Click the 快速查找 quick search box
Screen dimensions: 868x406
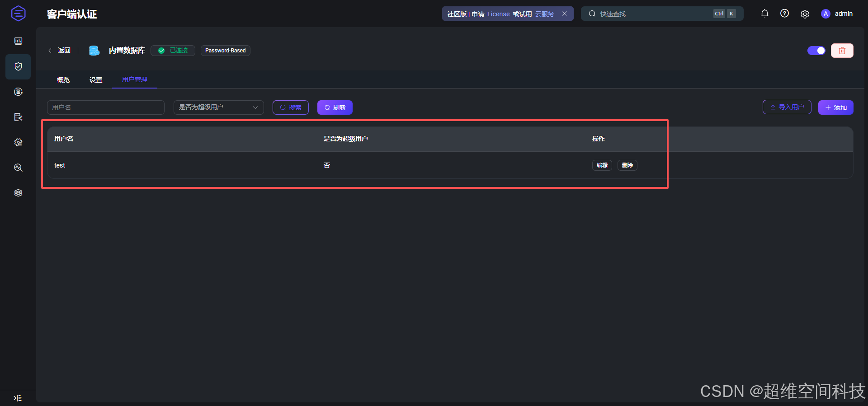click(662, 14)
